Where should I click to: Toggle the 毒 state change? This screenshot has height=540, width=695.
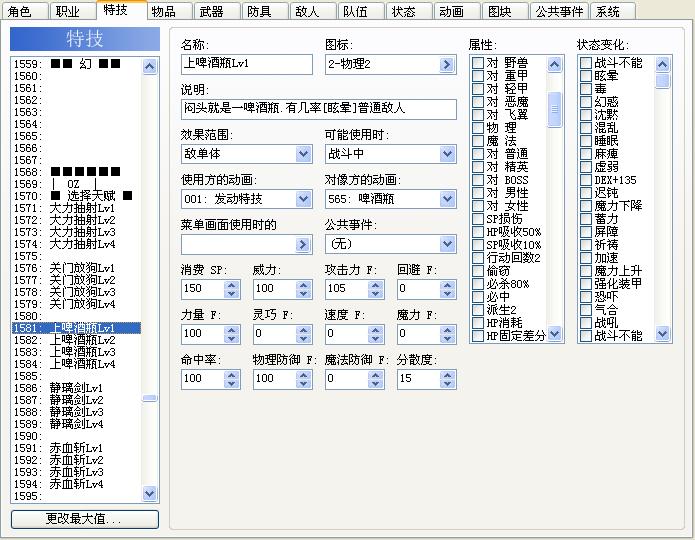pos(586,89)
